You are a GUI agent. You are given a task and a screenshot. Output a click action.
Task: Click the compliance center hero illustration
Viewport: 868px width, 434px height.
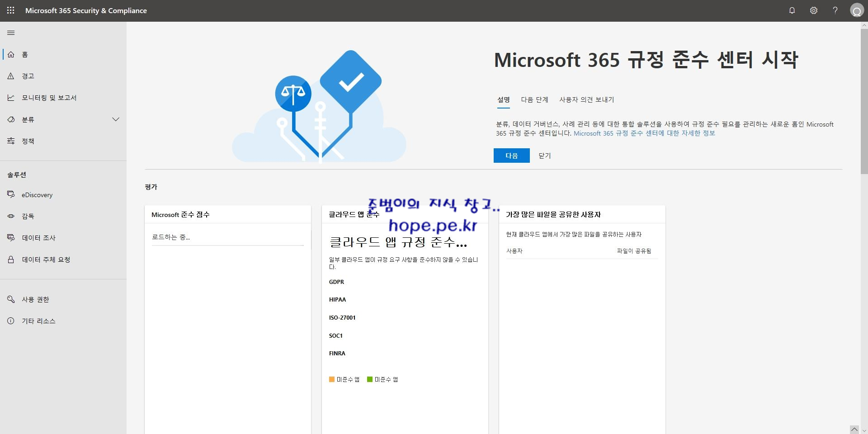click(x=319, y=106)
